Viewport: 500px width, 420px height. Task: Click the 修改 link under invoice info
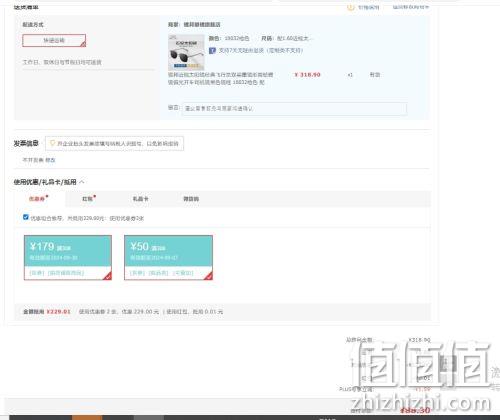(50, 160)
